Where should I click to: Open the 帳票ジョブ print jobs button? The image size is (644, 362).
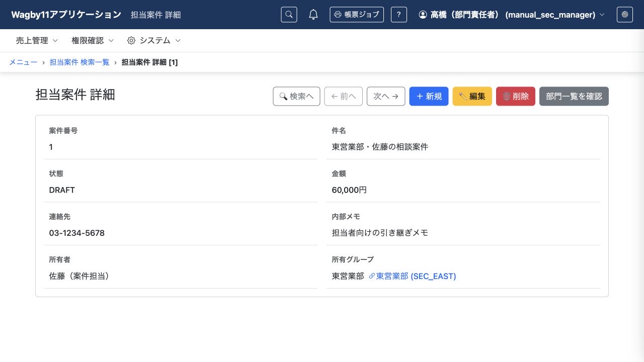[x=357, y=15]
